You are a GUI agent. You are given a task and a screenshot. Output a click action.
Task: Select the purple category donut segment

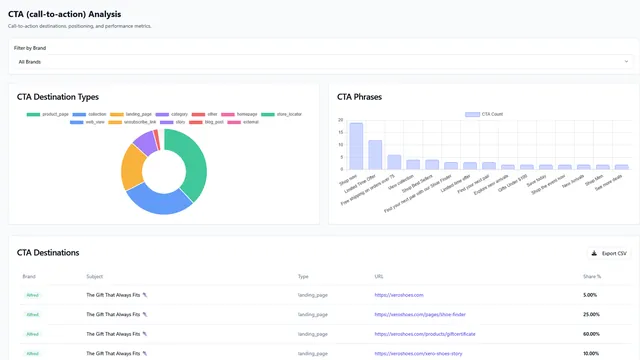click(146, 142)
